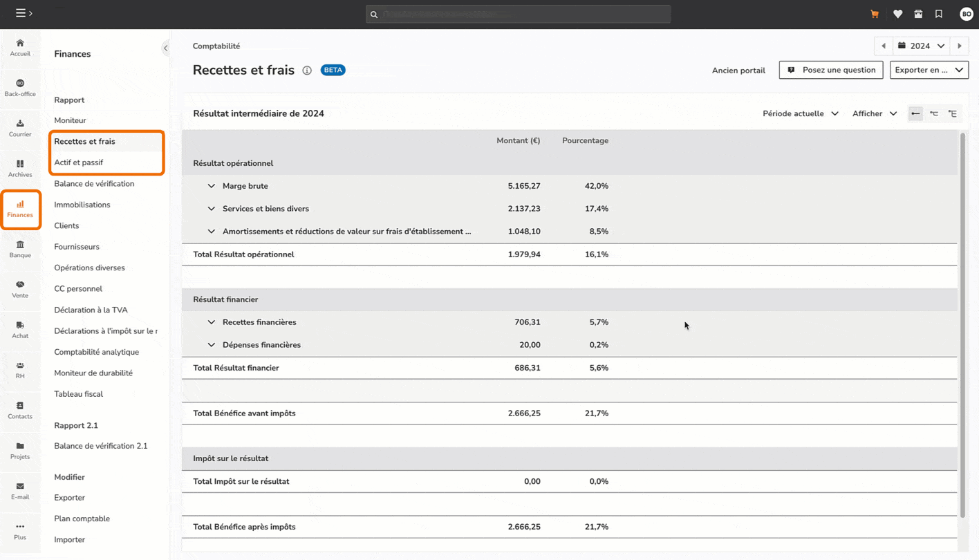The width and height of the screenshot is (979, 560).
Task: Open the Banque section in the sidebar
Action: [x=20, y=249]
